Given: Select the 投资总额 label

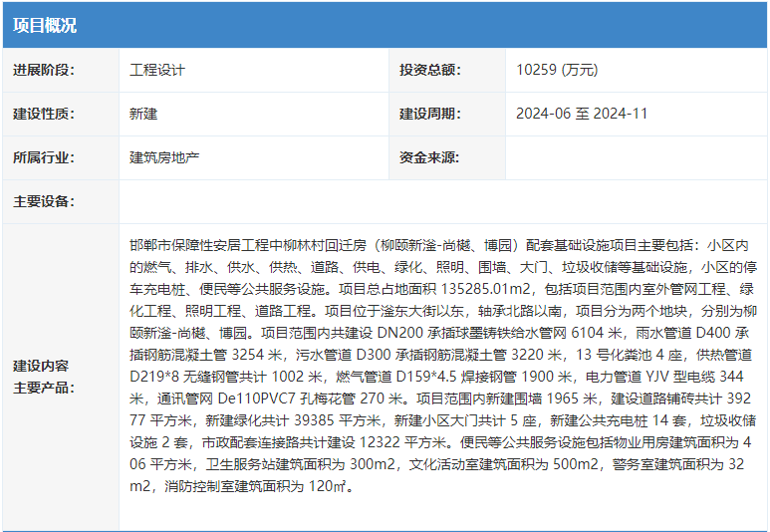Looking at the screenshot, I should [429, 70].
